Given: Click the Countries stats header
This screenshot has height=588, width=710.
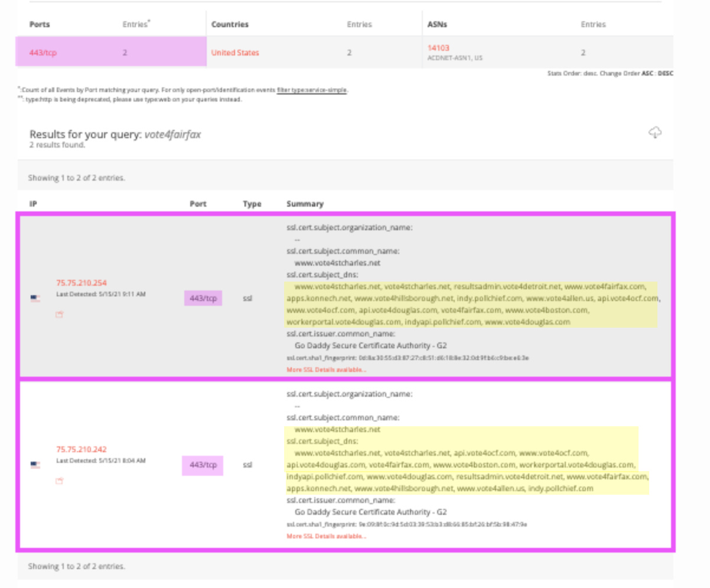Looking at the screenshot, I should point(230,24).
